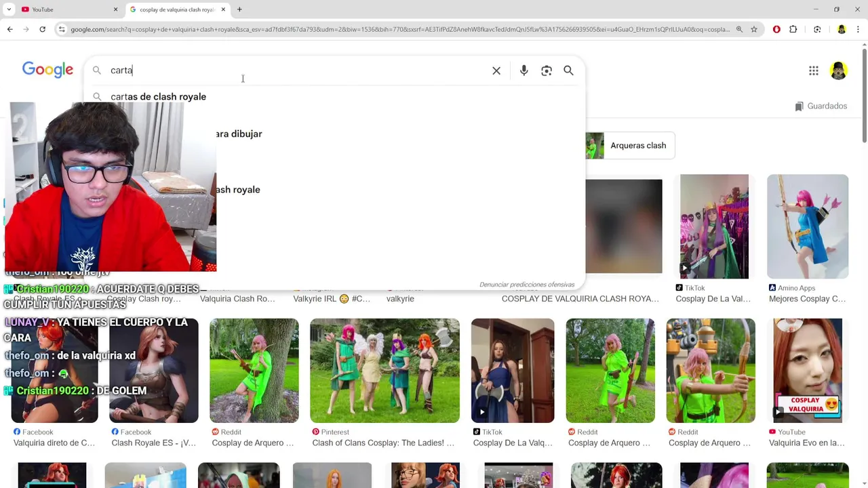Submit search with magnifier button
868x488 pixels.
coord(568,70)
